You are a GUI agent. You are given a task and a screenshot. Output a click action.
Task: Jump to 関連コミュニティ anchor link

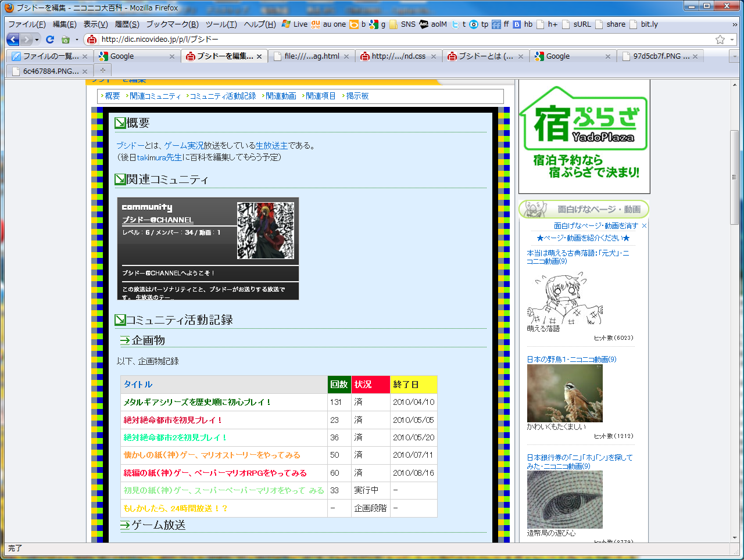[155, 96]
